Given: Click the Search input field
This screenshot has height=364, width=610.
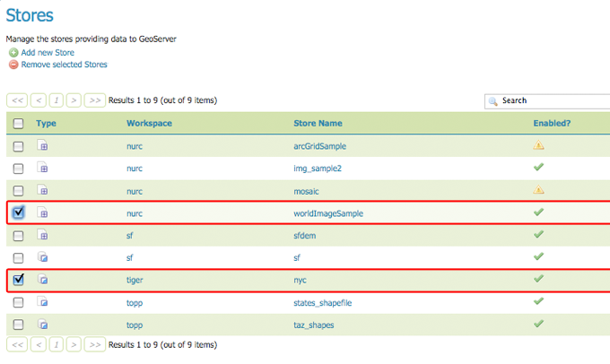Looking at the screenshot, I should (552, 100).
